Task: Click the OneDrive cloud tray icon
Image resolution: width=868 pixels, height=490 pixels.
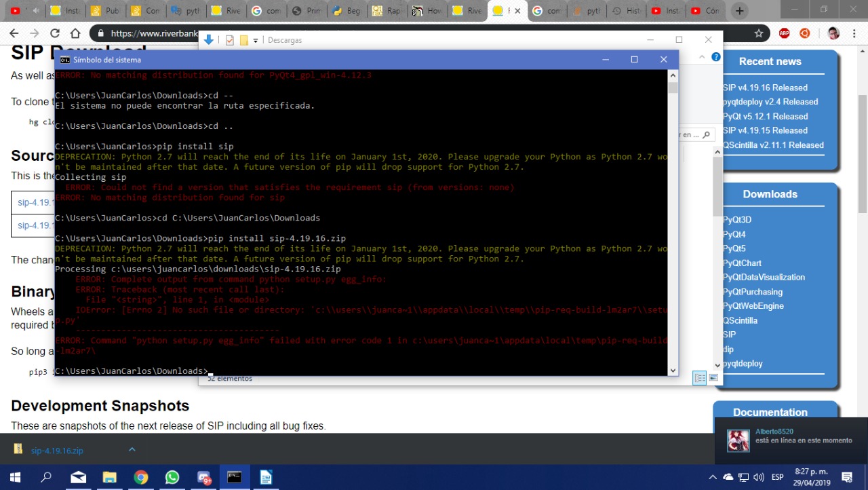Action: 728,477
